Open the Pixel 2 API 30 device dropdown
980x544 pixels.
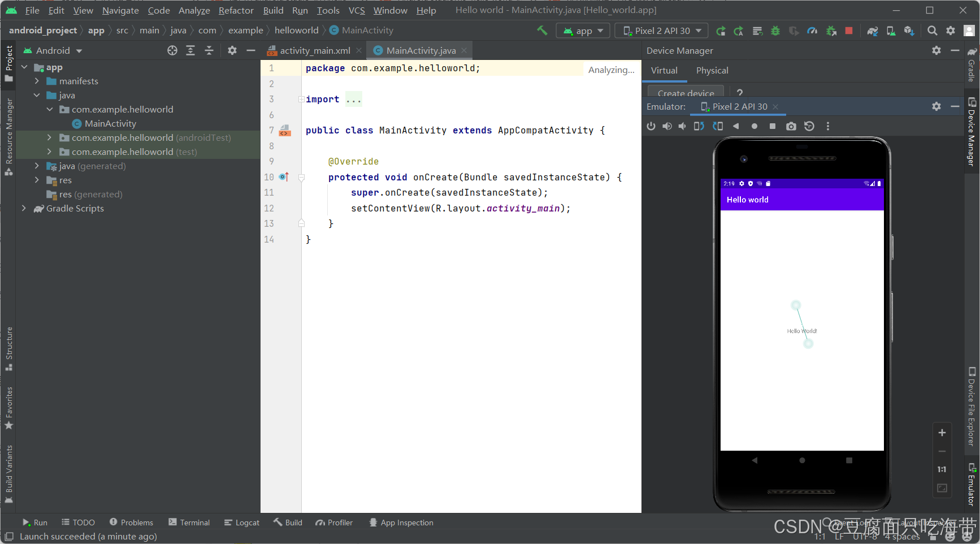point(661,31)
